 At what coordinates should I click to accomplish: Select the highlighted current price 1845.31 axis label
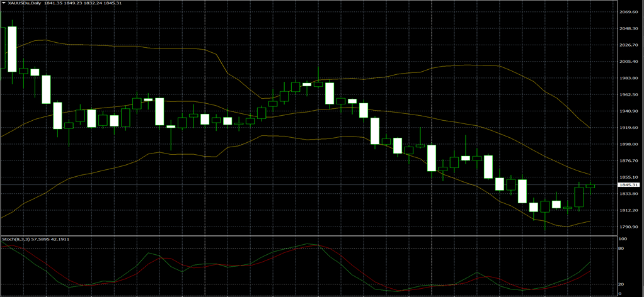coord(630,185)
